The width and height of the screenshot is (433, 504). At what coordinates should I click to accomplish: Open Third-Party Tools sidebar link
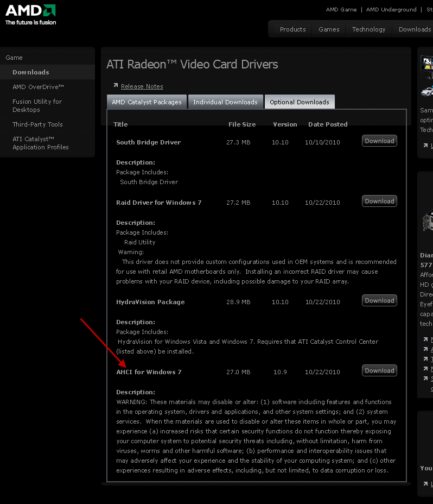(x=37, y=124)
